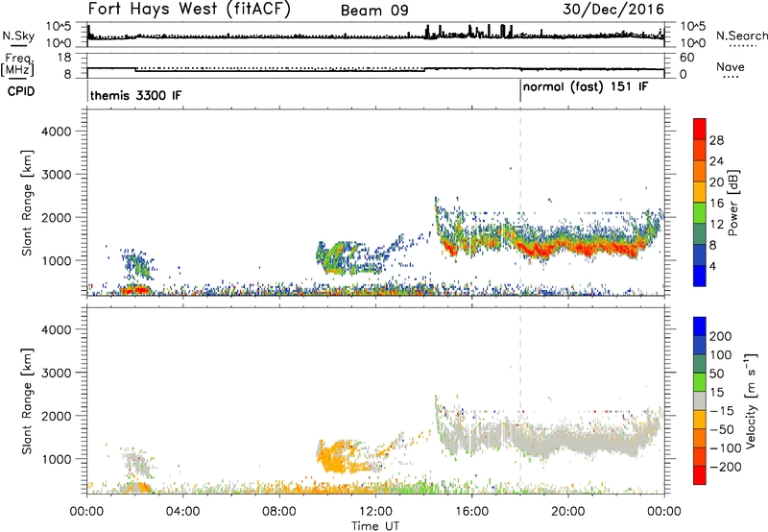768x532 pixels.
Task: Click the 'normal (fast) 151 IF' text
Action: (586, 87)
